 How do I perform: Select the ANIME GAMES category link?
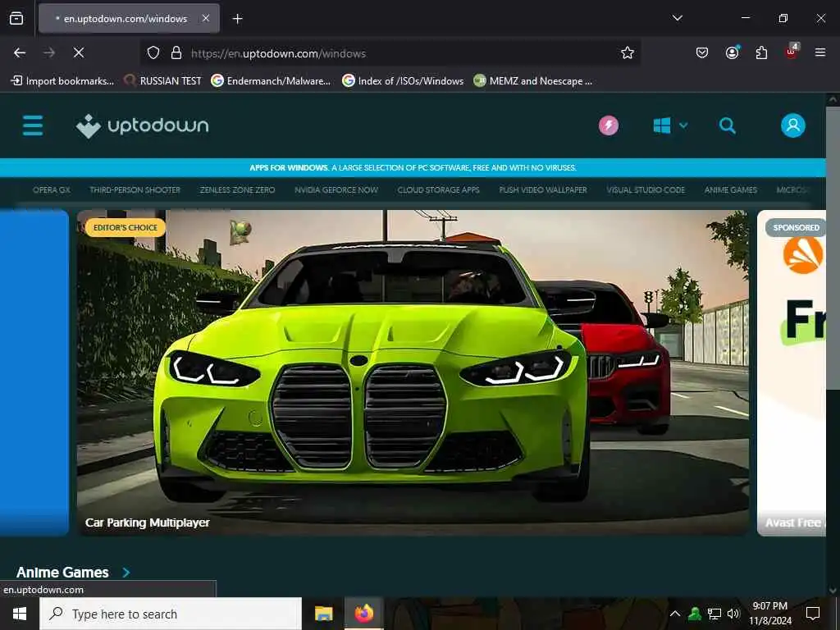(731, 189)
